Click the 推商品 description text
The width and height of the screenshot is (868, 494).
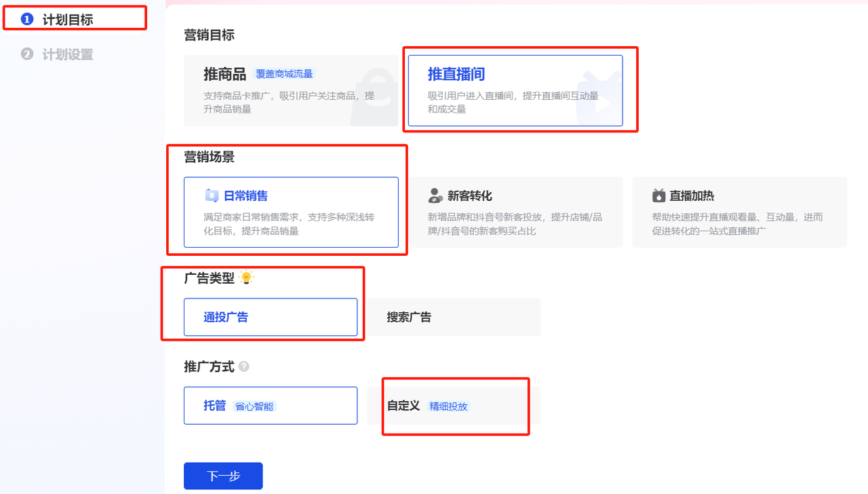(289, 102)
